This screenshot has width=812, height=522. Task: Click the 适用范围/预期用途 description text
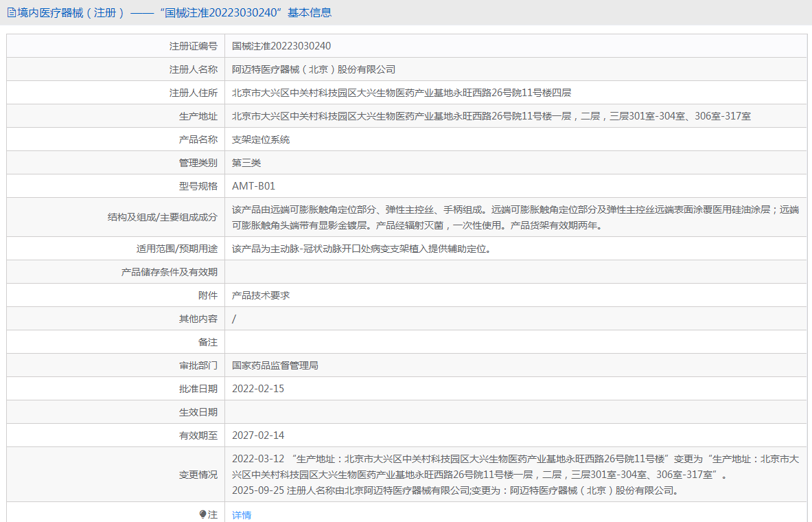pyautogui.click(x=362, y=249)
